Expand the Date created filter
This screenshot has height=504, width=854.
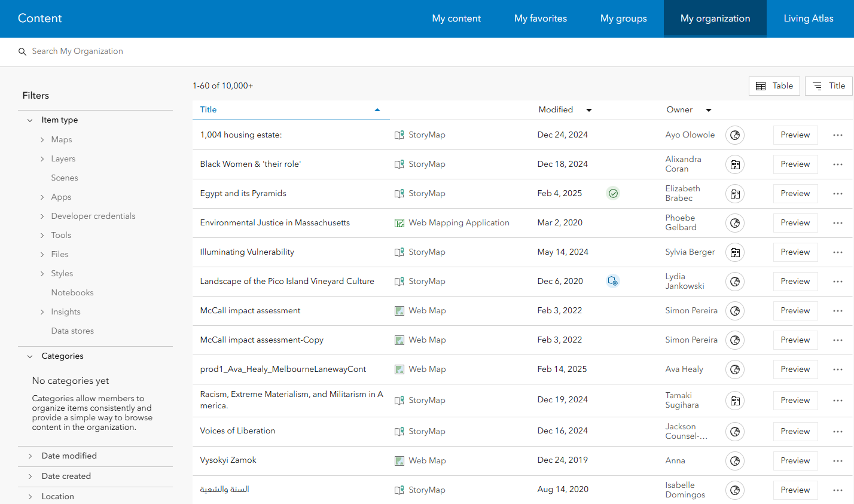click(30, 476)
